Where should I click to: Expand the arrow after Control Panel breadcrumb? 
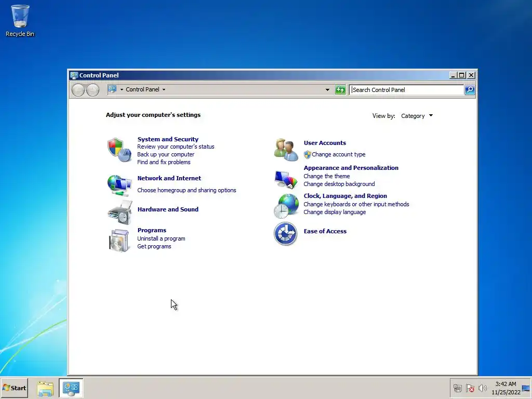point(164,89)
